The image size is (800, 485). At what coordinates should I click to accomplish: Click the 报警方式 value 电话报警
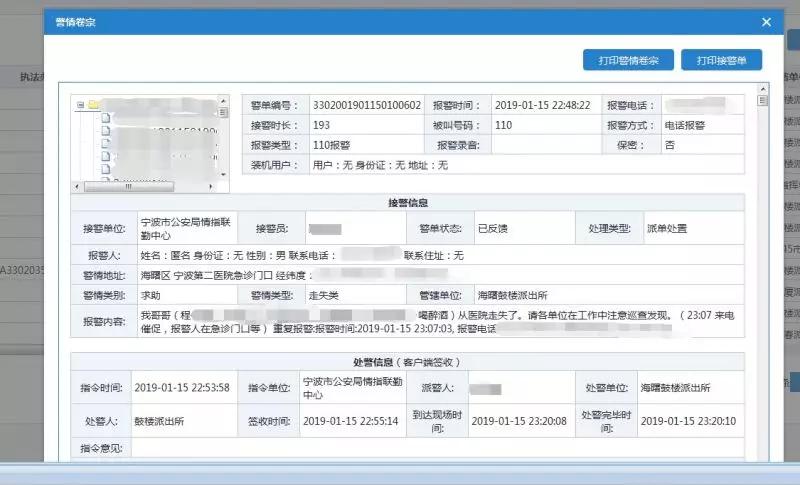684,125
